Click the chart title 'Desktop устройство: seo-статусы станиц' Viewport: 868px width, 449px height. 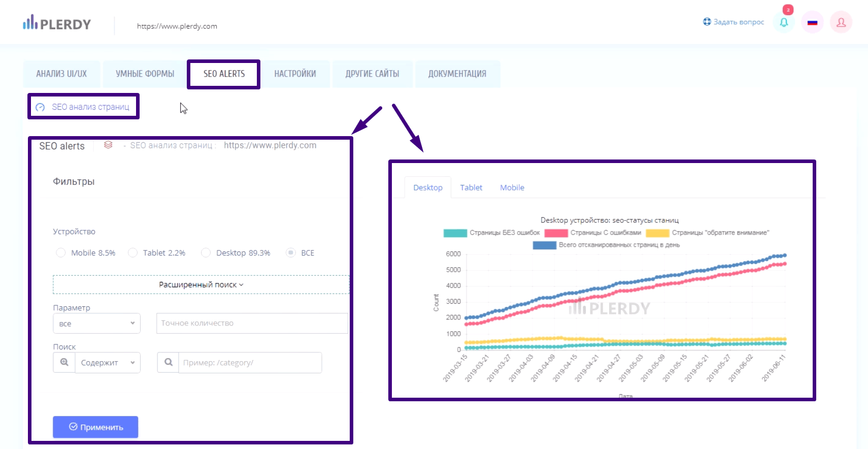[x=610, y=220]
